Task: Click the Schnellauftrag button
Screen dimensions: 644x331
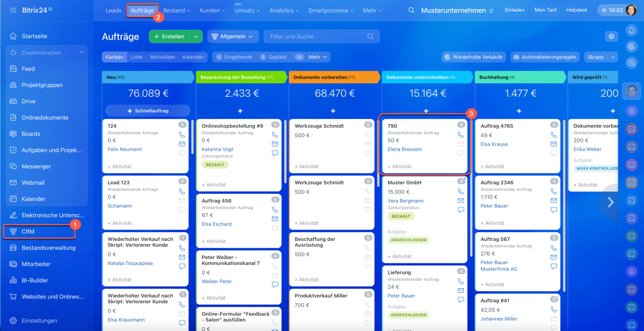Action: 148,111
